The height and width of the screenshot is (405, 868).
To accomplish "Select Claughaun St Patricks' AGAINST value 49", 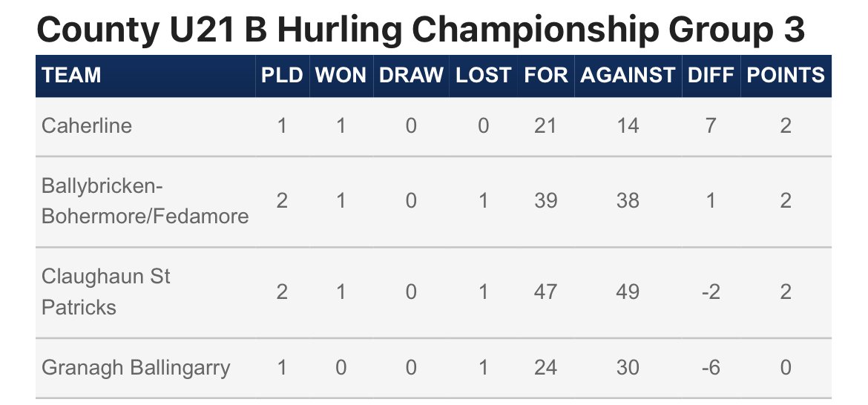I will point(628,292).
